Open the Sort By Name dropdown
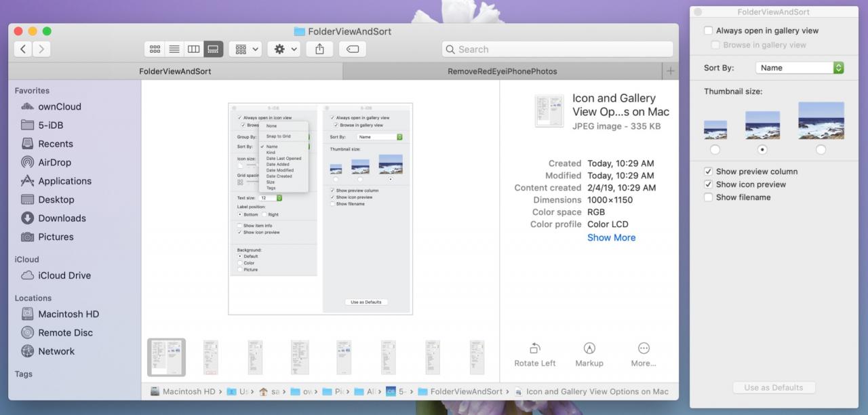868x415 pixels. pyautogui.click(x=800, y=68)
